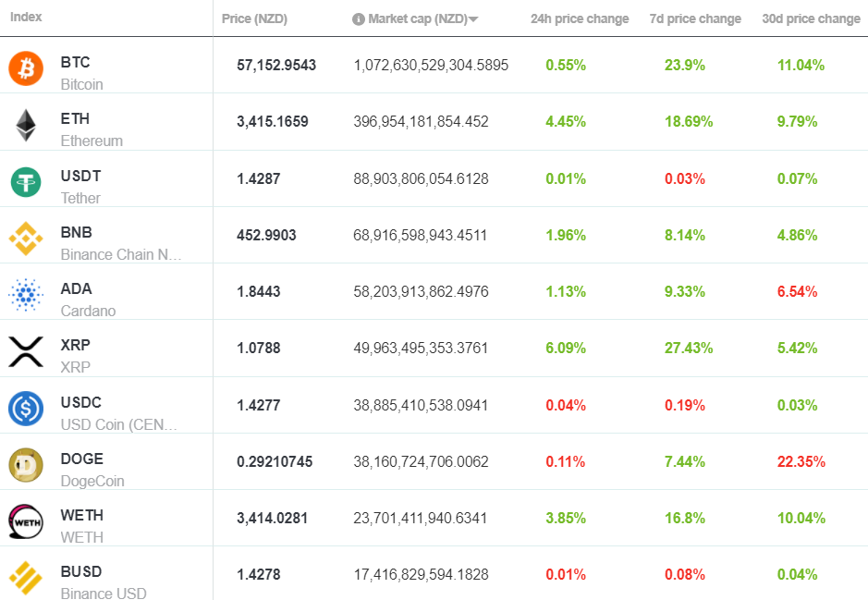The width and height of the screenshot is (868, 600).
Task: Toggle the Market cap sort arrow
Action: 473,19
